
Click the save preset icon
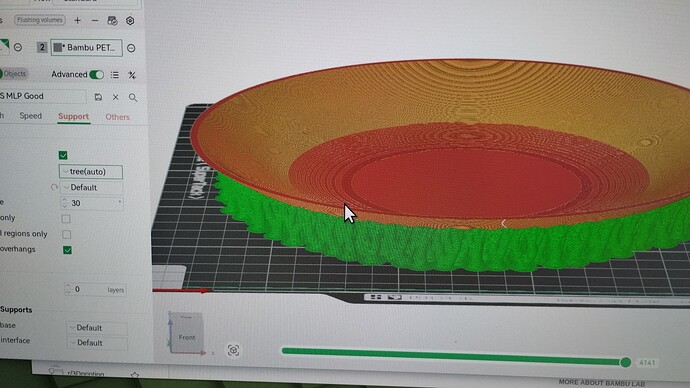[x=98, y=97]
